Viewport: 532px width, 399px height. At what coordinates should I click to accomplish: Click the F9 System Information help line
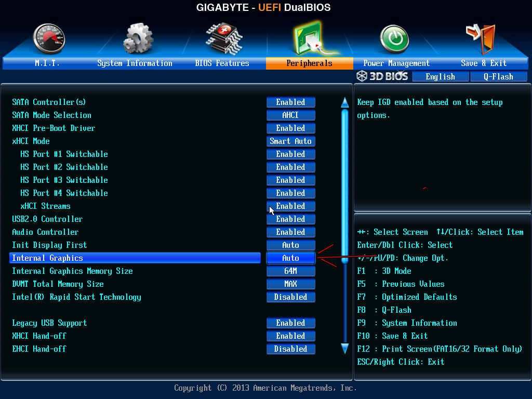click(407, 323)
